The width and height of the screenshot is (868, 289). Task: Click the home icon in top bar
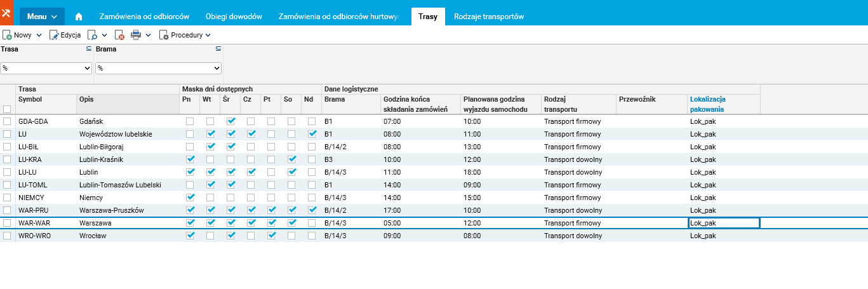(x=79, y=17)
